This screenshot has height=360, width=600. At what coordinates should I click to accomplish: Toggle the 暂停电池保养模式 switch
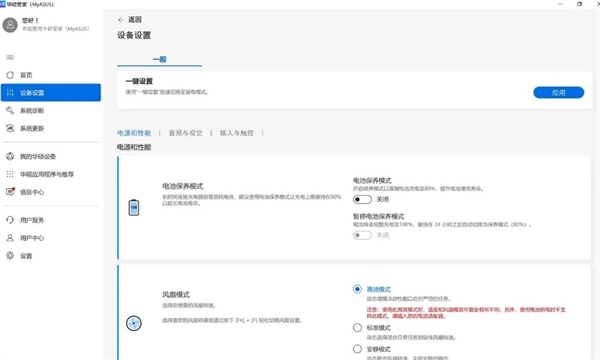(x=362, y=235)
